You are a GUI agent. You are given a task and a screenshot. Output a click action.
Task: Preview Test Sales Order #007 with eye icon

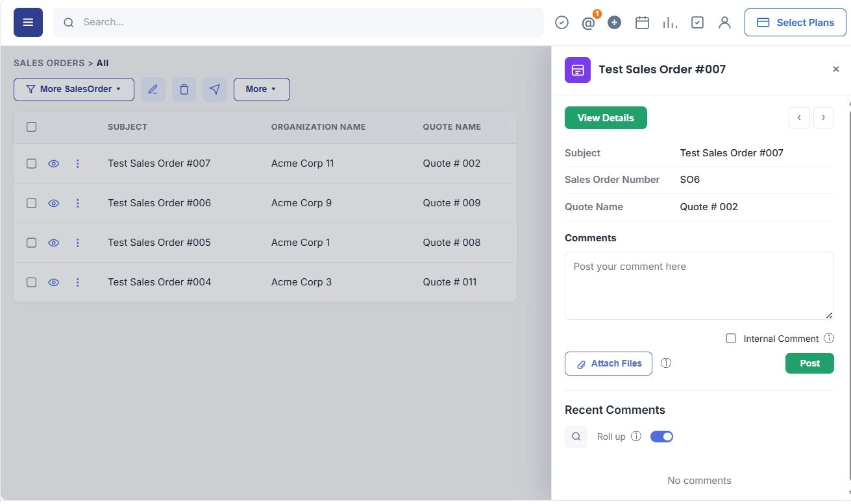pos(54,163)
